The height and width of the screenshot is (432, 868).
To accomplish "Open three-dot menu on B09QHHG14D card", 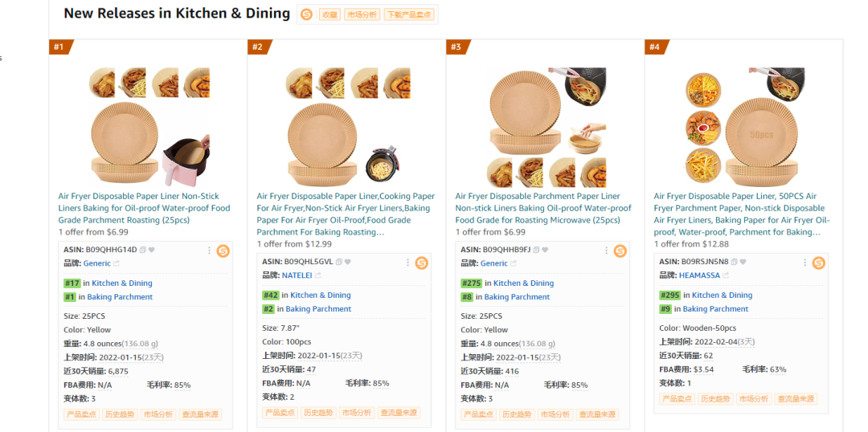I will pyautogui.click(x=210, y=251).
